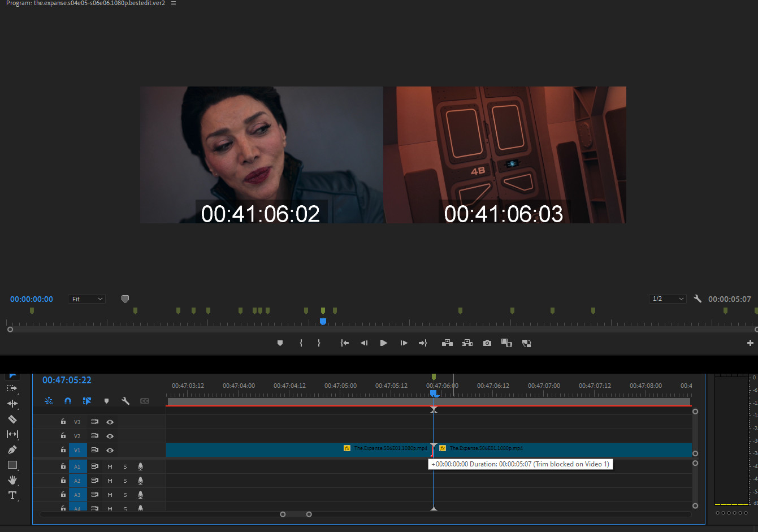This screenshot has height=532, width=758.
Task: Toggle Snap in timeline
Action: pos(68,401)
